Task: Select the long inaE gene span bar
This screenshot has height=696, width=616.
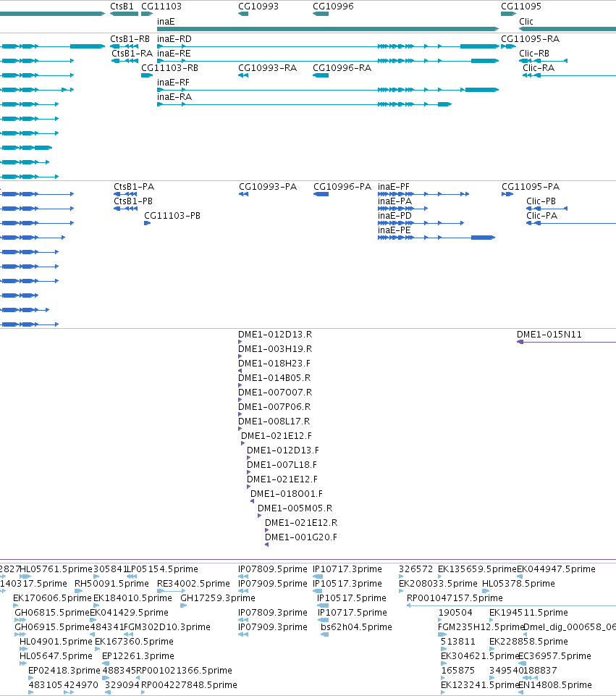Action: (x=328, y=29)
